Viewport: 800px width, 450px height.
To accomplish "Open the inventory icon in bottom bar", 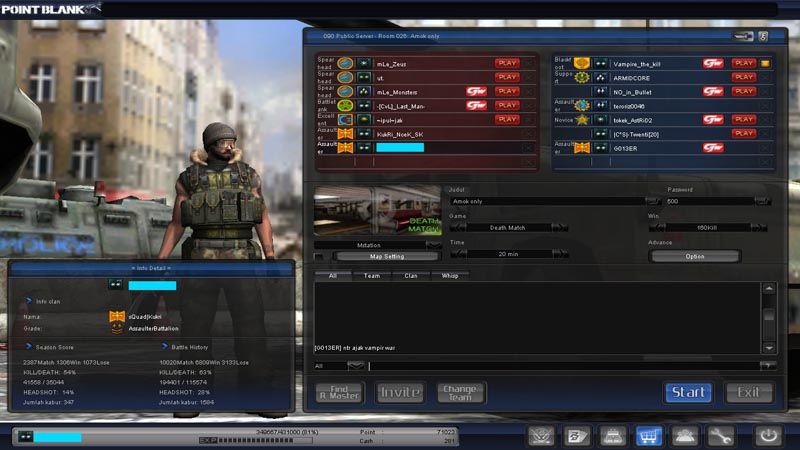I will coord(612,436).
